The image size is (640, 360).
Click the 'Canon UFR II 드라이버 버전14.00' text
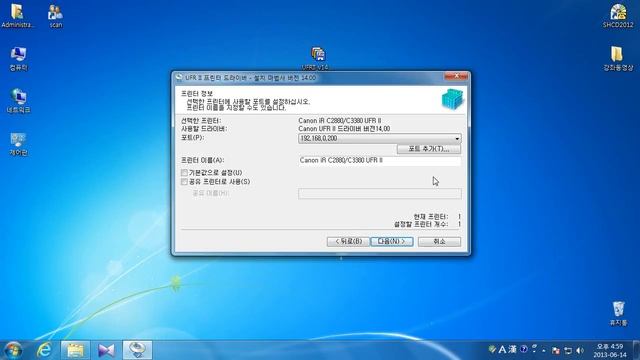(344, 129)
